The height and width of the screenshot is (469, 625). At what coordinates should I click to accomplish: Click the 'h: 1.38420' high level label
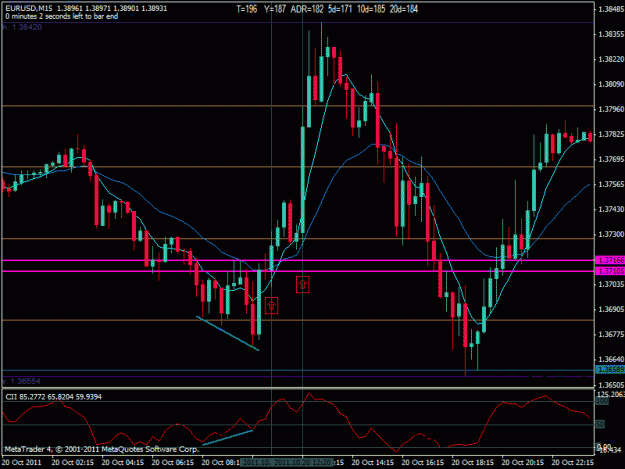[22, 27]
